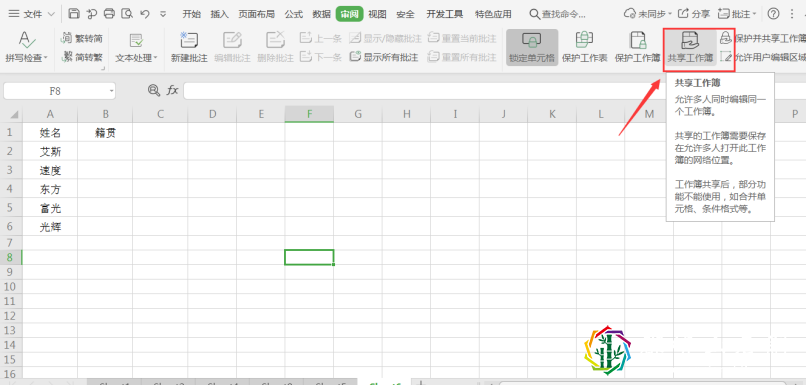Viewport: 806px width, 385px height.
Task: Click 保护工作簿 protect workbook
Action: (x=638, y=47)
